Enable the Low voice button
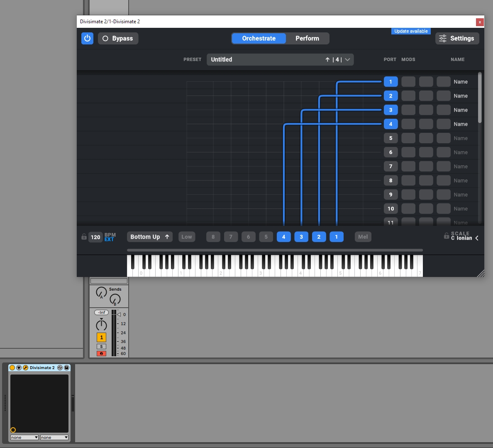Viewport: 493px width, 448px height. 187,237
